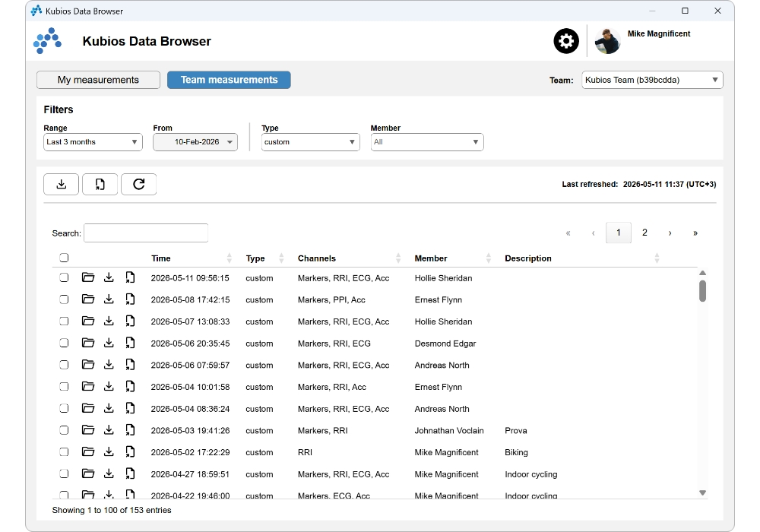
Task: Select the 2026-05-02 17:22:29 row checkbox
Action: point(64,452)
